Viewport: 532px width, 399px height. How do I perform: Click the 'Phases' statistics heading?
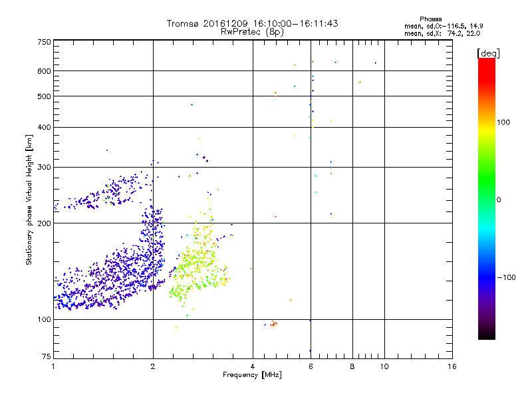click(x=430, y=19)
